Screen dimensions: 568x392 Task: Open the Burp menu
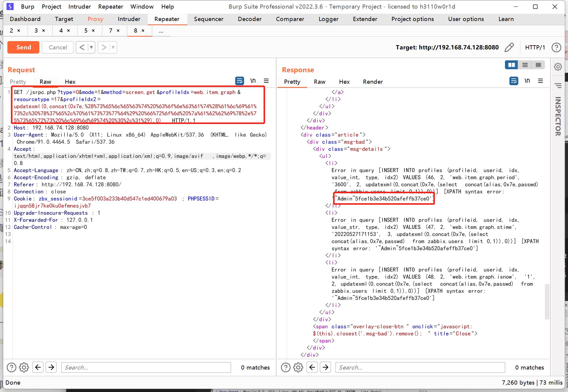tap(28, 7)
